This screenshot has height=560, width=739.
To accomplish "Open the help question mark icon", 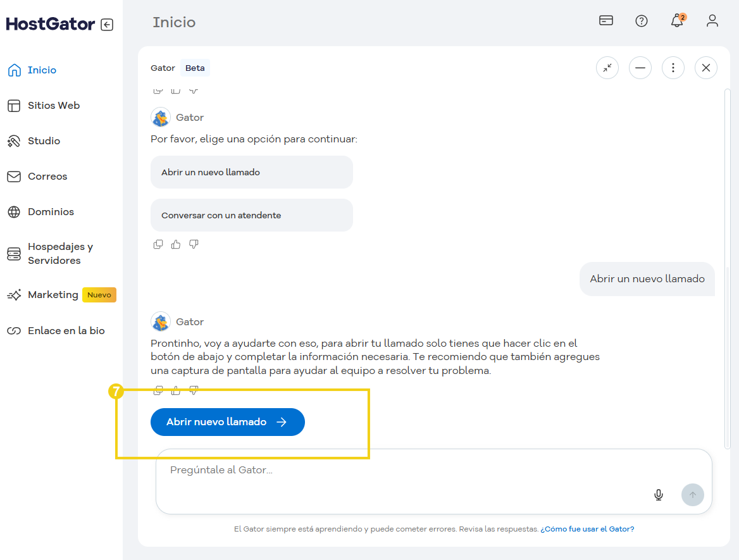I will click(642, 21).
